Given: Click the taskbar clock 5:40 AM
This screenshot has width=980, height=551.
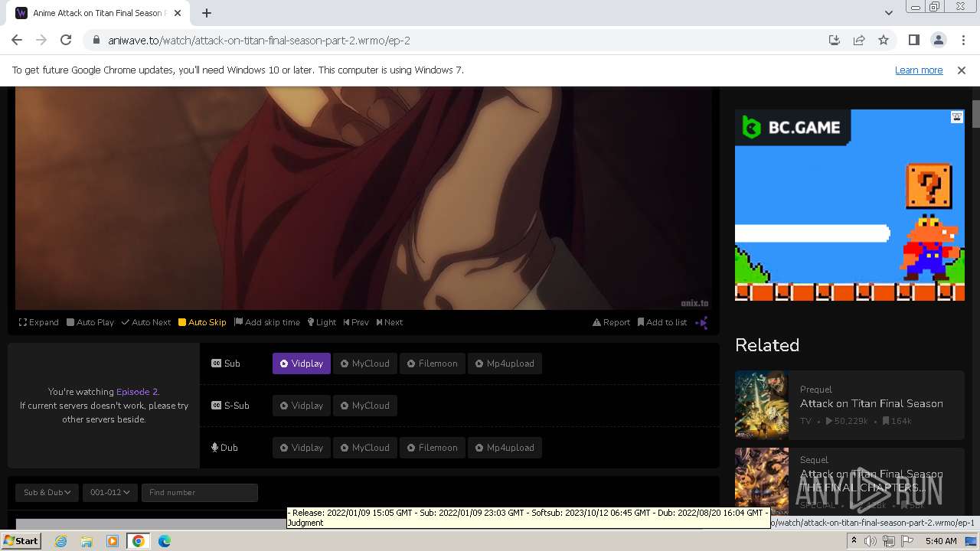Looking at the screenshot, I should click(941, 541).
